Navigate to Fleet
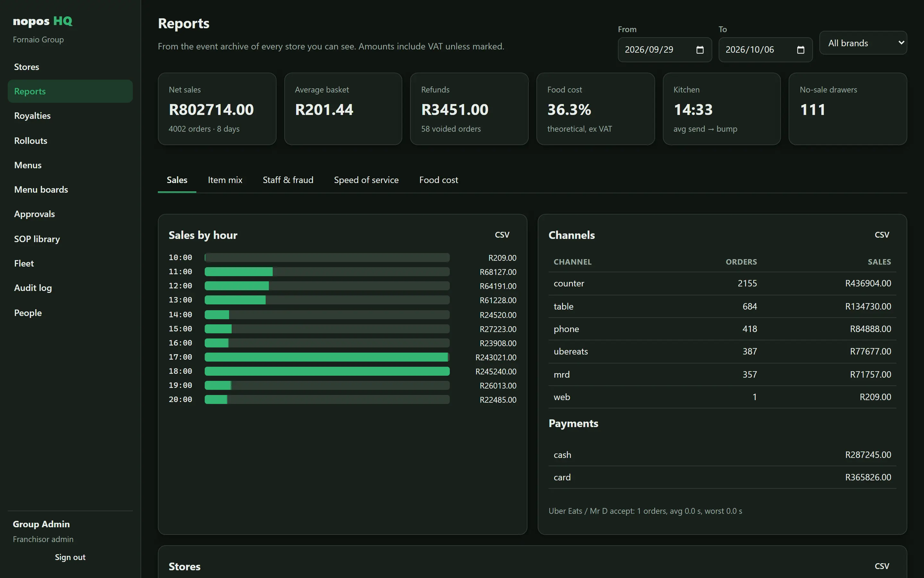 (x=70, y=263)
